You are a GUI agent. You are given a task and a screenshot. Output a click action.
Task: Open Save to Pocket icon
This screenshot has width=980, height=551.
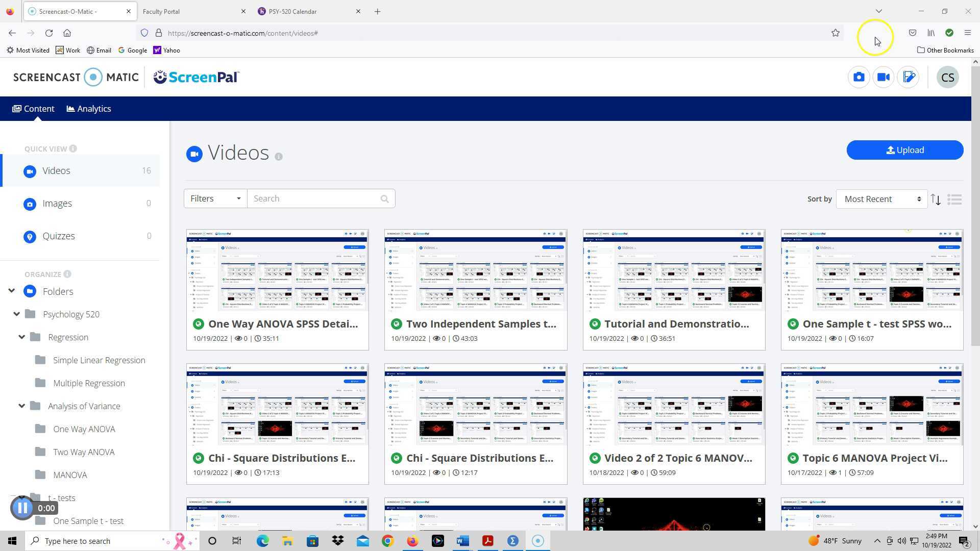coord(912,33)
